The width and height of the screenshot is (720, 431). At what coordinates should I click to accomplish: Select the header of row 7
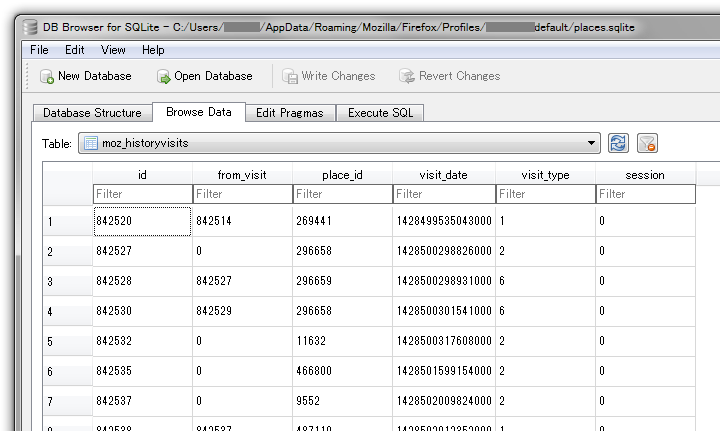tap(68, 402)
